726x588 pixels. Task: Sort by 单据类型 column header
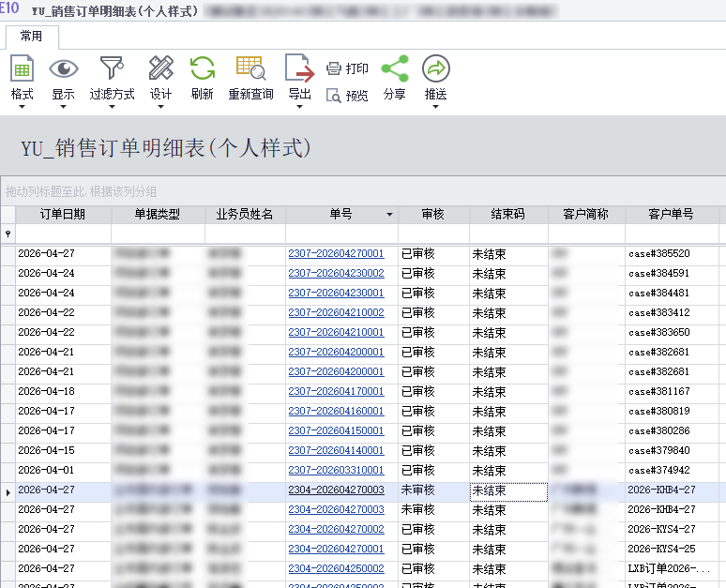(x=158, y=215)
